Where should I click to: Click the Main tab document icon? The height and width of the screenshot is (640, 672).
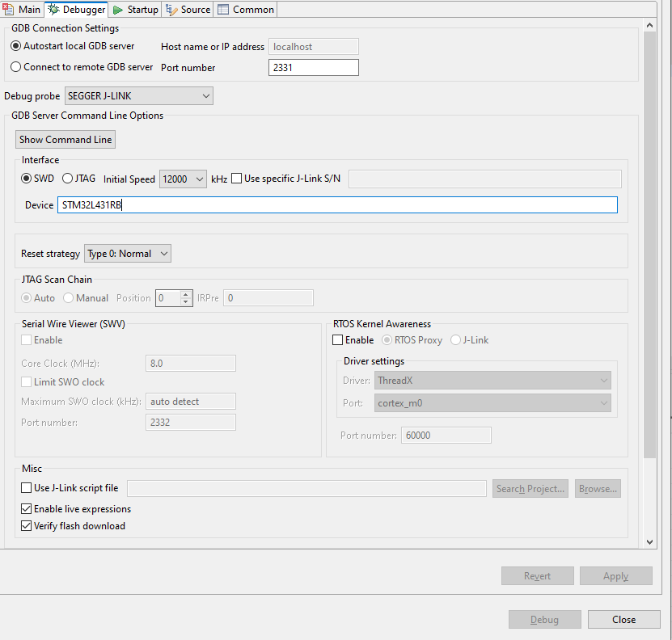(x=8, y=10)
